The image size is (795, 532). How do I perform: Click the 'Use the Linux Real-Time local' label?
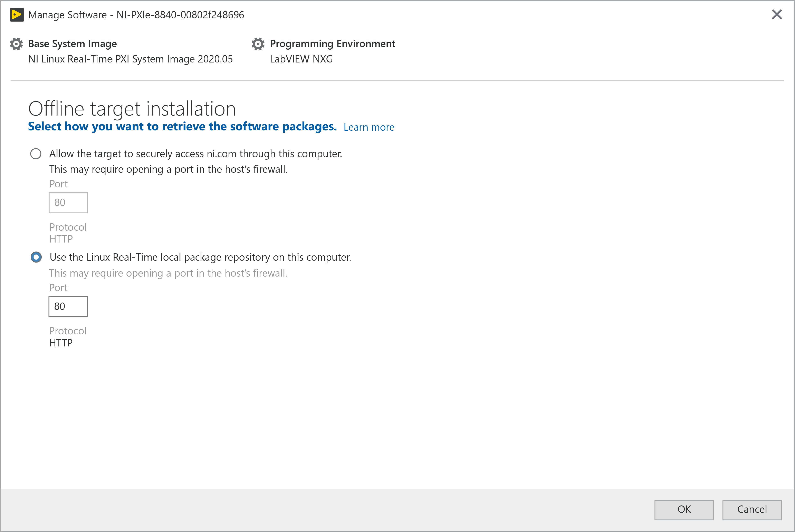pos(200,257)
